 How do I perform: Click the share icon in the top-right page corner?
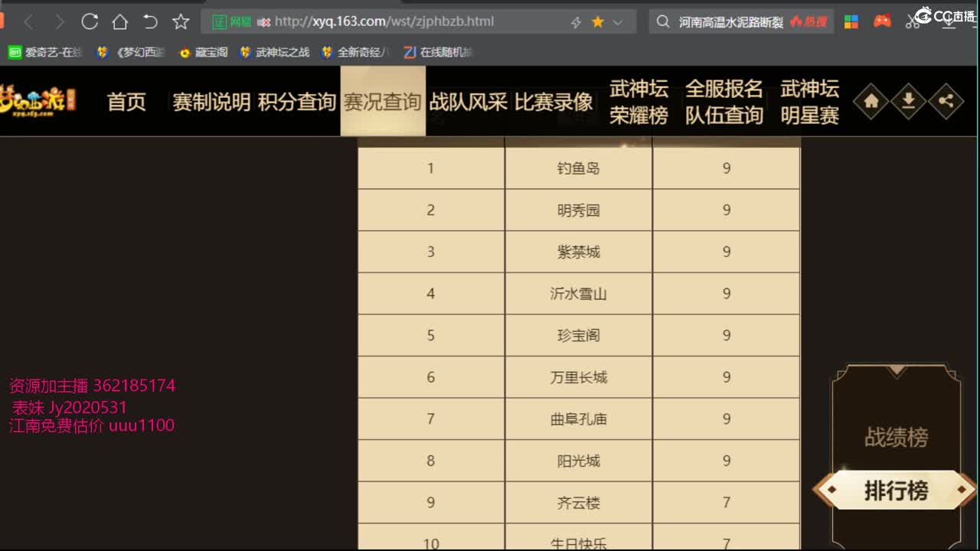tap(946, 100)
